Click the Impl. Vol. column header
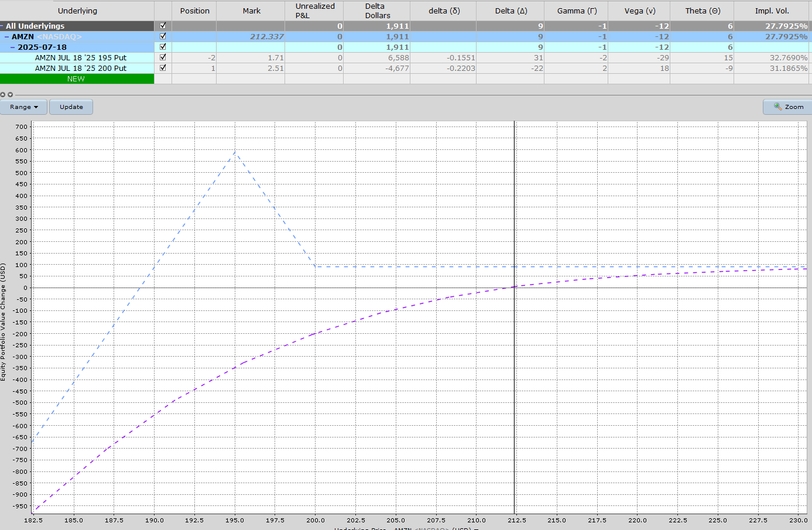 pos(772,11)
